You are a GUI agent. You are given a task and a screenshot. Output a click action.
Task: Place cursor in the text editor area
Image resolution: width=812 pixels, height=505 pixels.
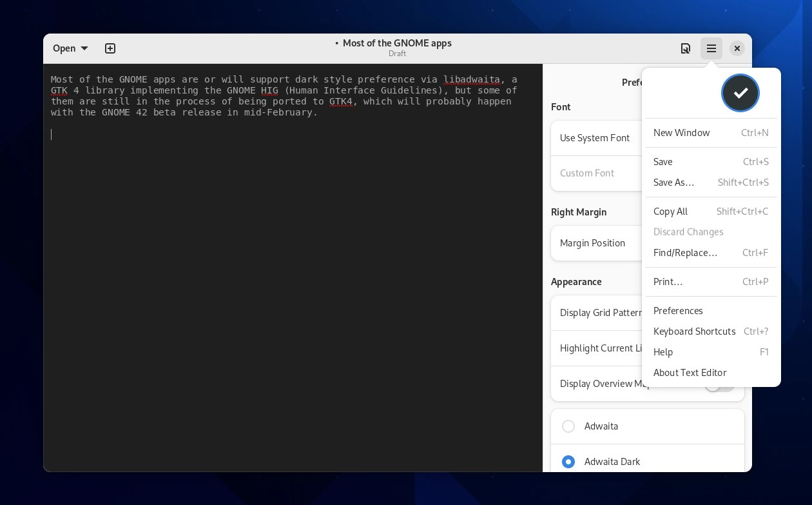293,268
